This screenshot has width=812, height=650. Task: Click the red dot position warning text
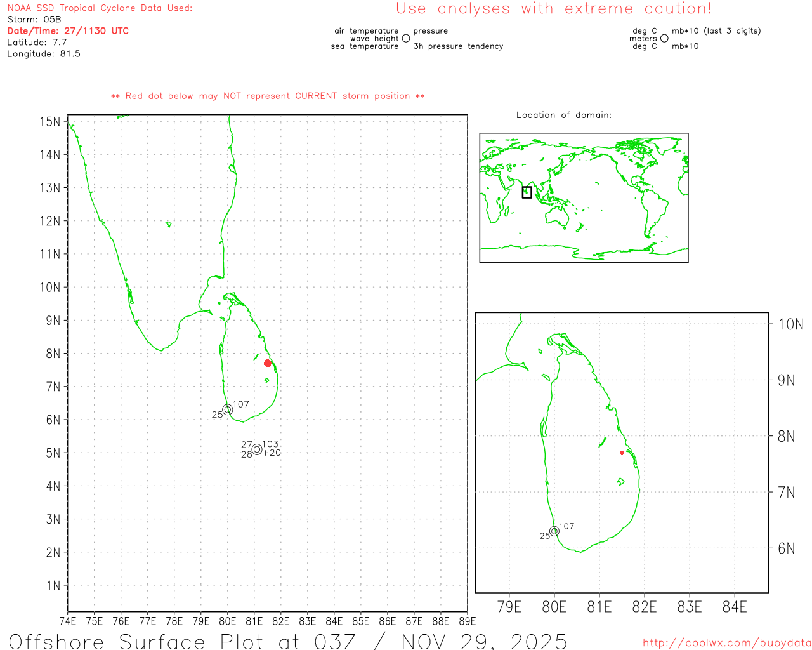[268, 96]
